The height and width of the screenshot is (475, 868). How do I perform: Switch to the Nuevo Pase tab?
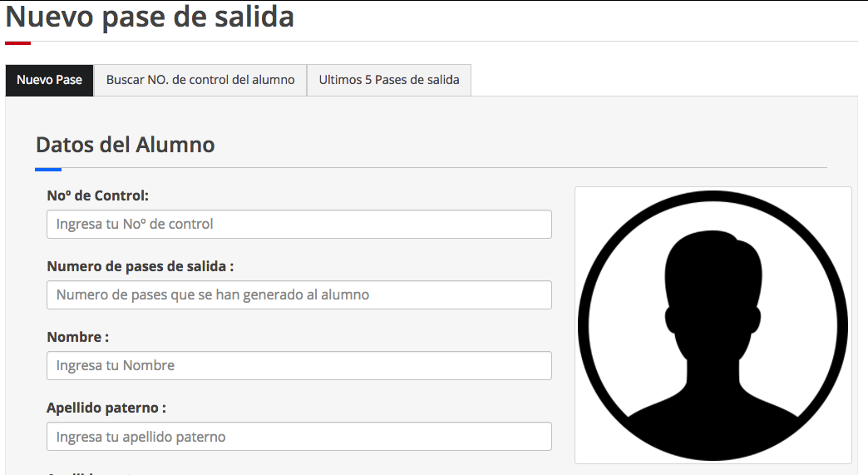coord(49,80)
